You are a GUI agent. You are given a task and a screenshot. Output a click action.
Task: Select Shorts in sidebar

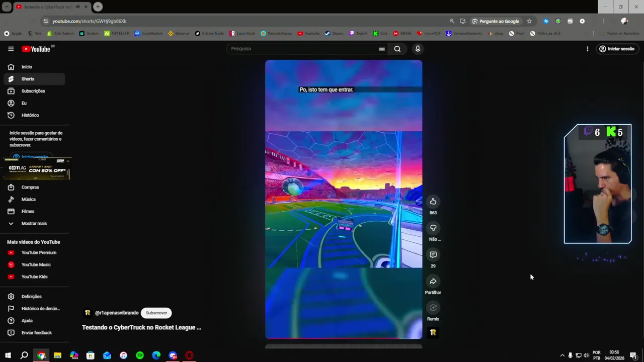click(x=34, y=79)
